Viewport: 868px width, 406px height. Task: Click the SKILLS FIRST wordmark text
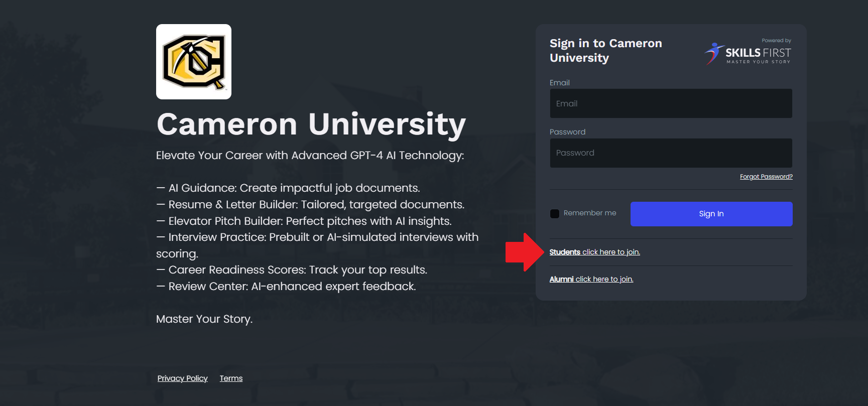click(x=758, y=53)
